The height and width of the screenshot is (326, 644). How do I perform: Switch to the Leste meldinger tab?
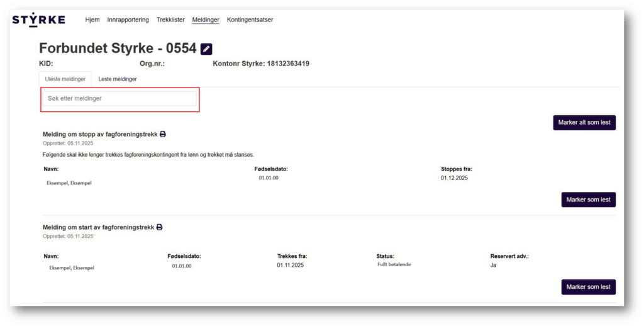(118, 79)
